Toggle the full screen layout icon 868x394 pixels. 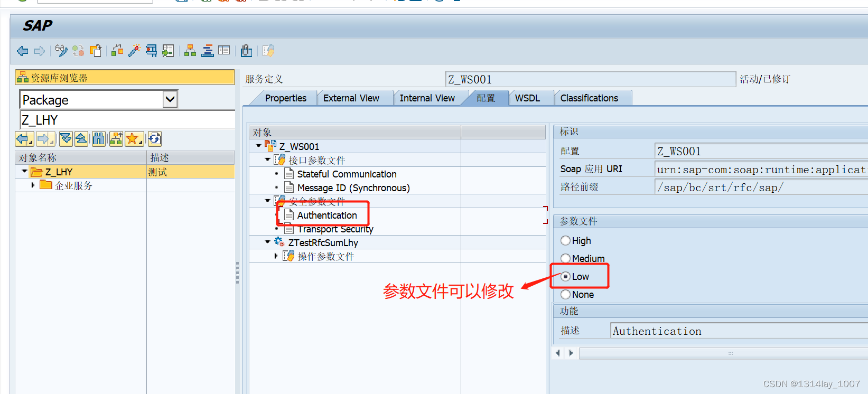tap(224, 51)
